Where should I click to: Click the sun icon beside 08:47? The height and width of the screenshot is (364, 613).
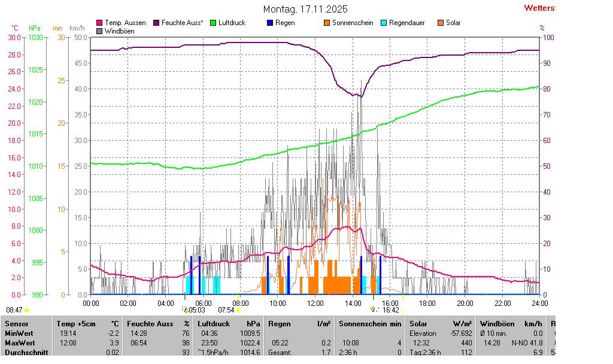click(x=26, y=310)
